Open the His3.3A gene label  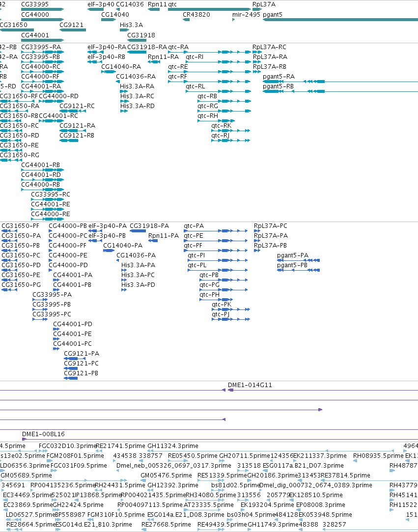(131, 25)
